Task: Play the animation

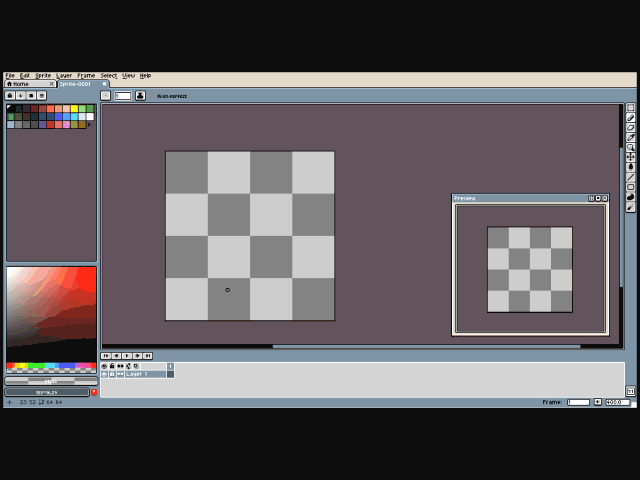Action: (127, 356)
